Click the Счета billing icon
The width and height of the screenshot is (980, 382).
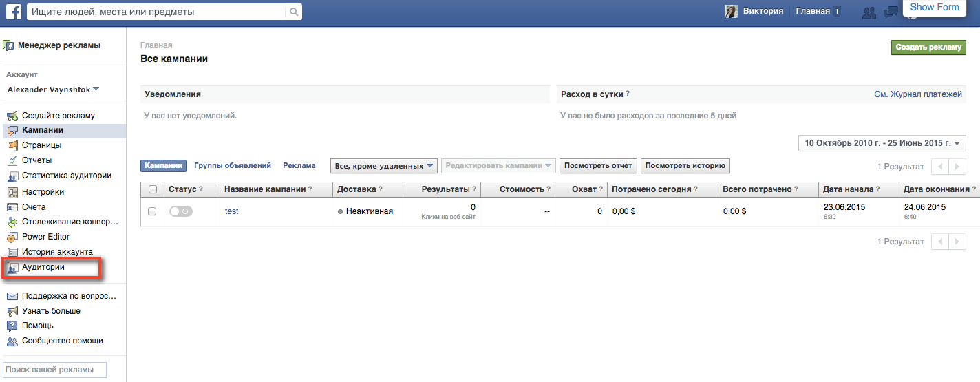click(12, 207)
